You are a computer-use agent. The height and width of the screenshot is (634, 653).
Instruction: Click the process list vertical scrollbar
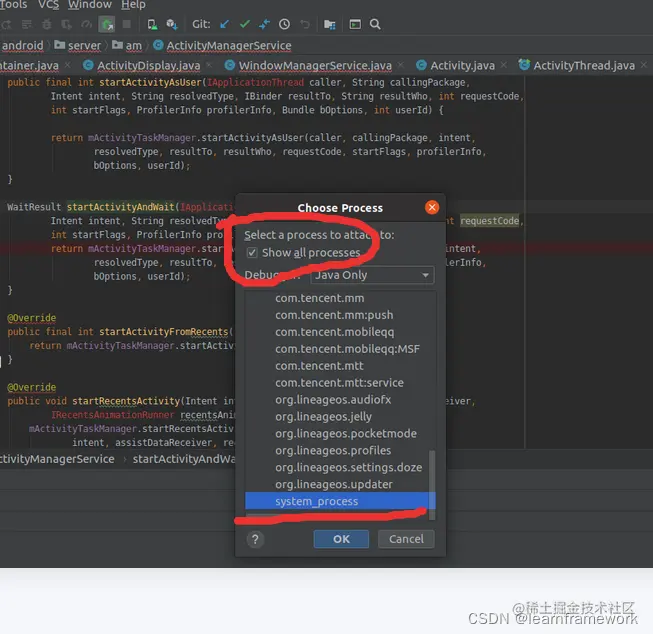click(432, 484)
